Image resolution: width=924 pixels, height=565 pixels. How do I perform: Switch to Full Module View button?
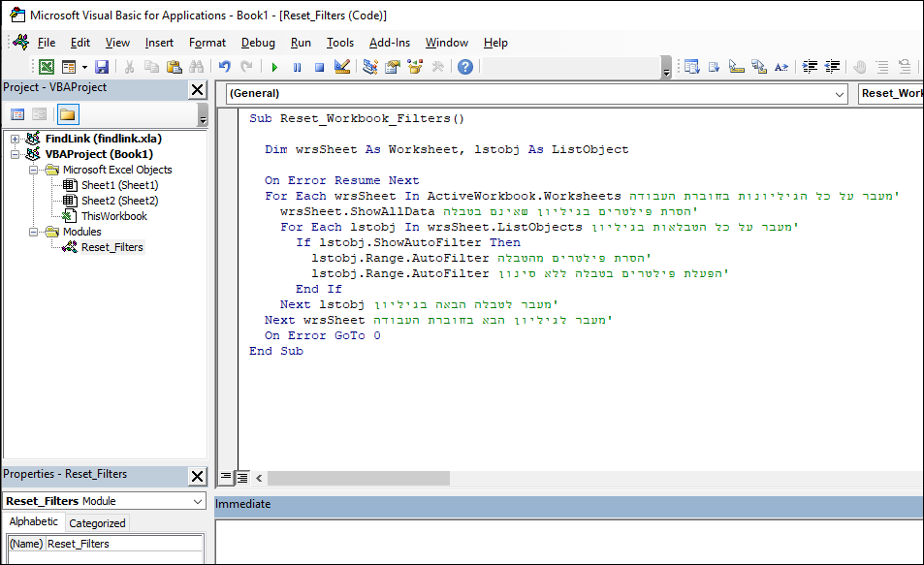tap(242, 477)
